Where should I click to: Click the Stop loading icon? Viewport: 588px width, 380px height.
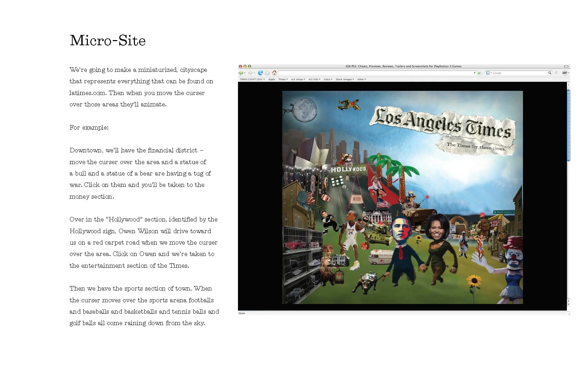coord(267,73)
